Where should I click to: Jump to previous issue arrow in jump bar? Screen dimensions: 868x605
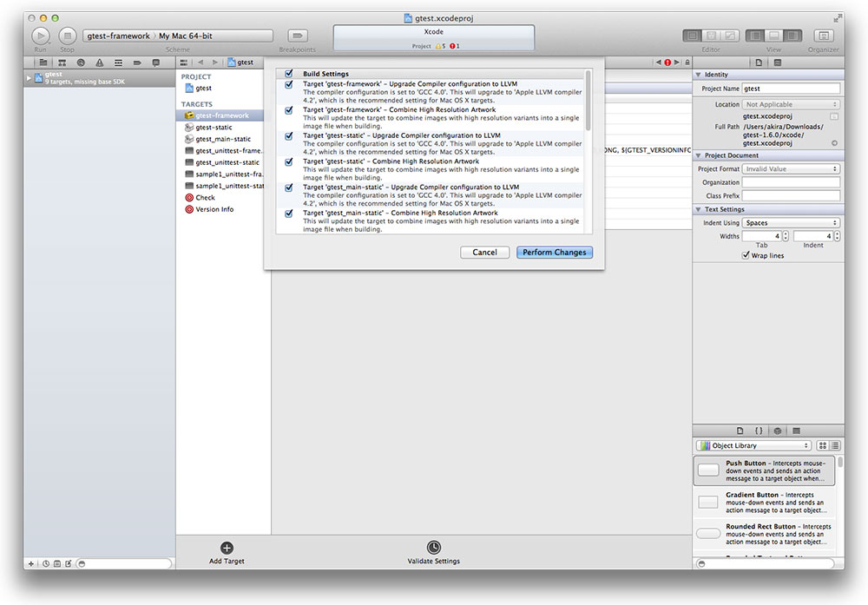tap(658, 62)
